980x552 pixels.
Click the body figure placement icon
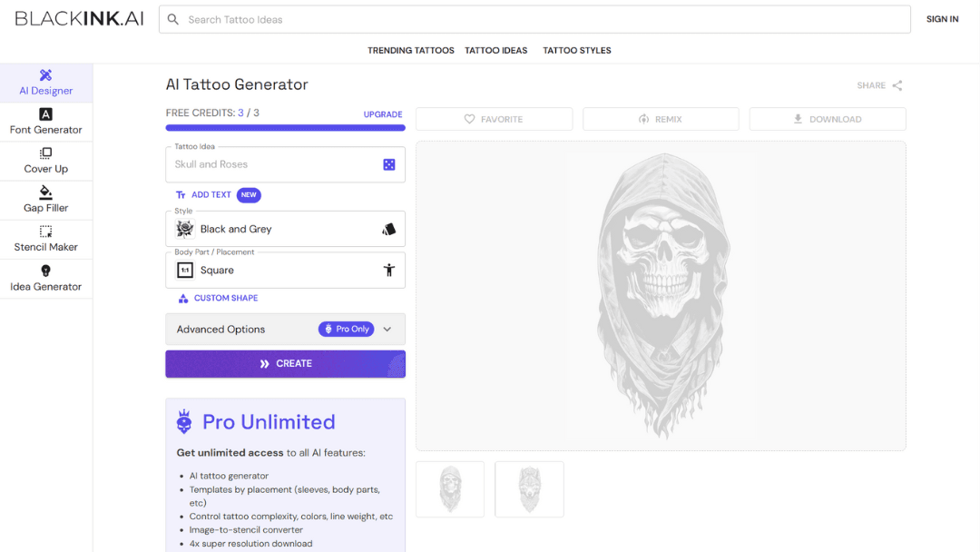[x=388, y=270]
